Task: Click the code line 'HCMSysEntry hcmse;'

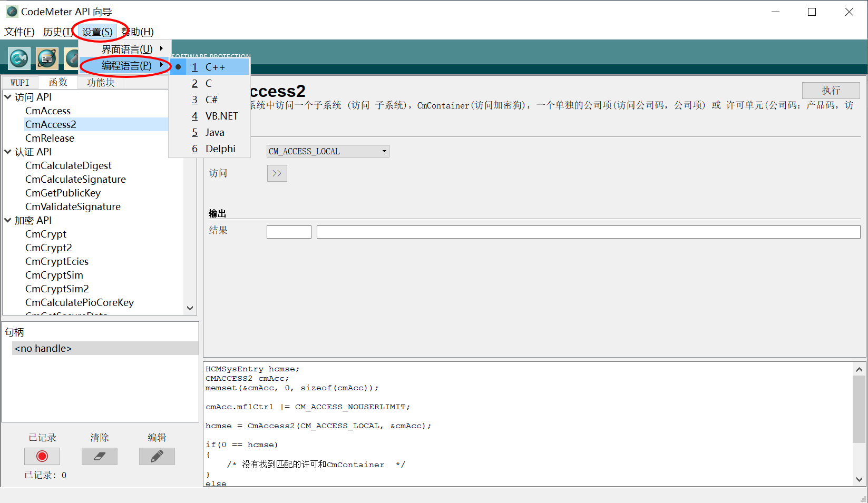Action: pyautogui.click(x=252, y=369)
